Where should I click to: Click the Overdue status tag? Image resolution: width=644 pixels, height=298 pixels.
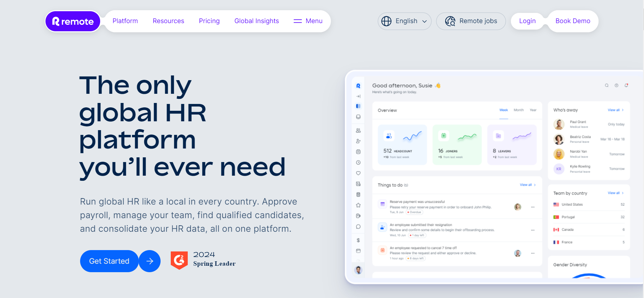coord(414,212)
